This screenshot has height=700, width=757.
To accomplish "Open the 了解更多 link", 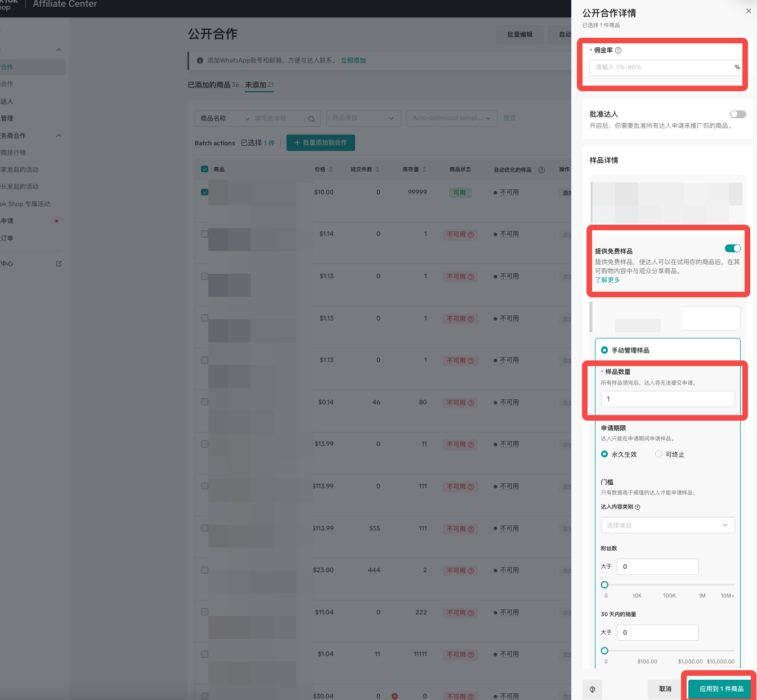I will coord(607,280).
